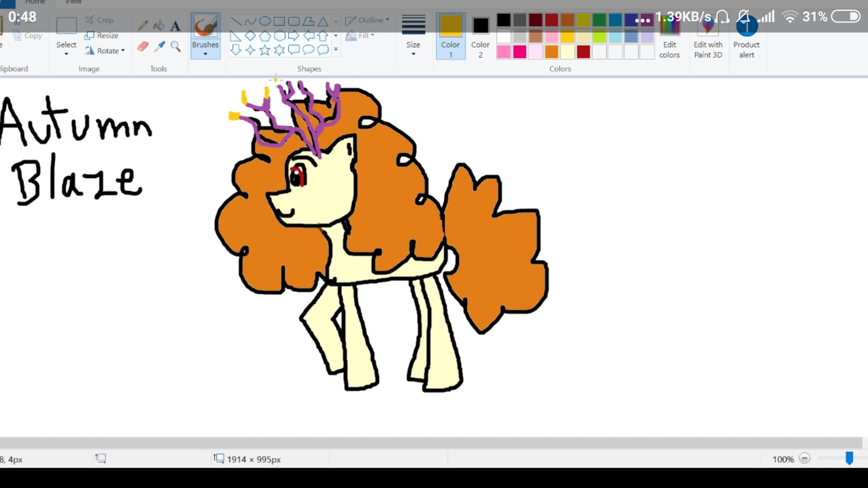
Task: Select the oval shape
Action: [265, 21]
